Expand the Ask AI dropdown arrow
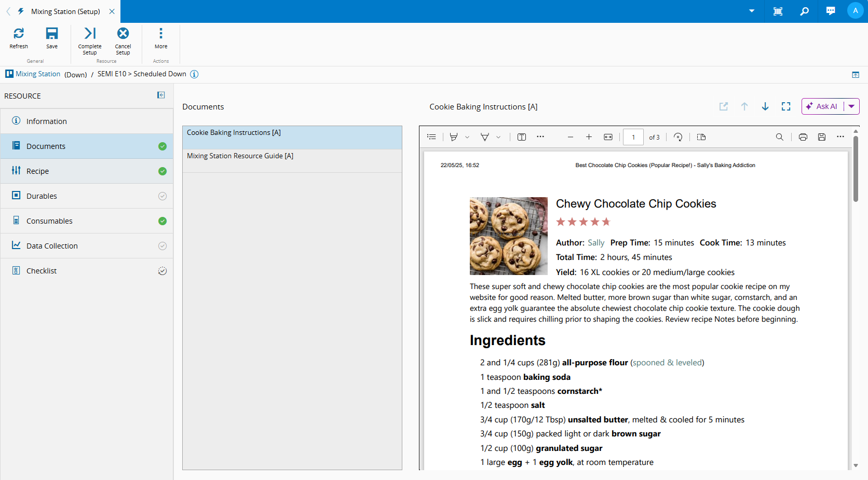The image size is (868, 480). (x=851, y=106)
